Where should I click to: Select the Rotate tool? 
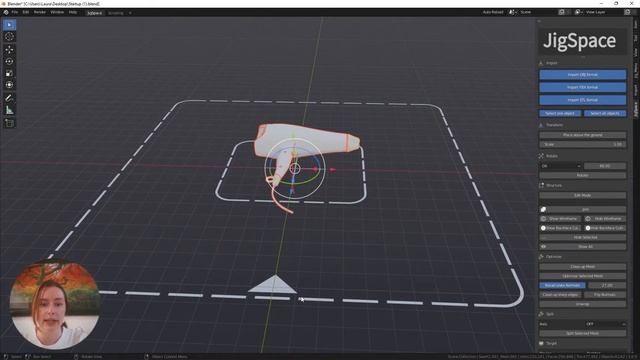[x=9, y=62]
